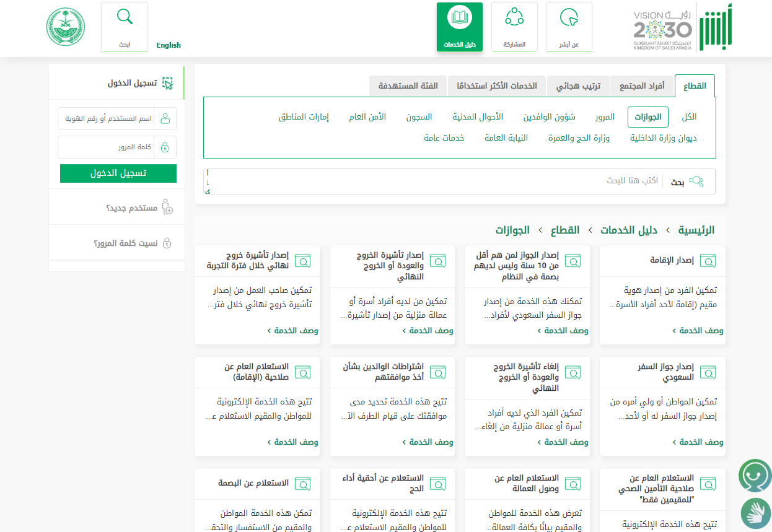The width and height of the screenshot is (772, 532).
Task: Open وصف الخدمة for إصدار جواز السفر السعودي
Action: coord(698,442)
